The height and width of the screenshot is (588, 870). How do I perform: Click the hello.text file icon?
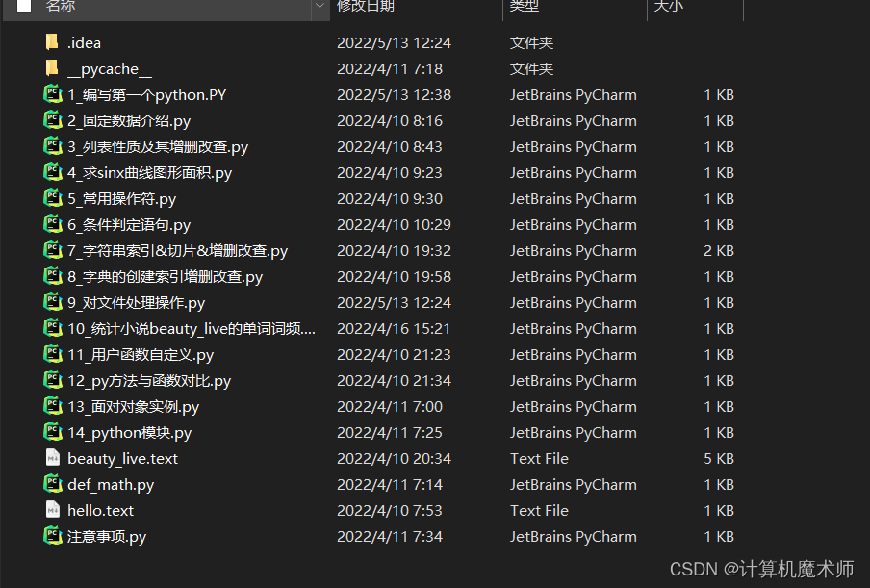[x=53, y=510]
